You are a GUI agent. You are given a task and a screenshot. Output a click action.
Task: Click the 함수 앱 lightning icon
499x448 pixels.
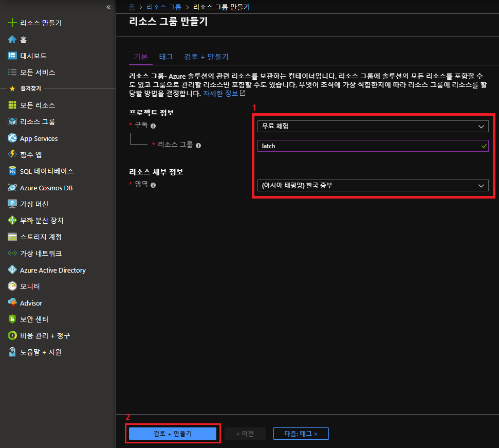pyautogui.click(x=12, y=154)
